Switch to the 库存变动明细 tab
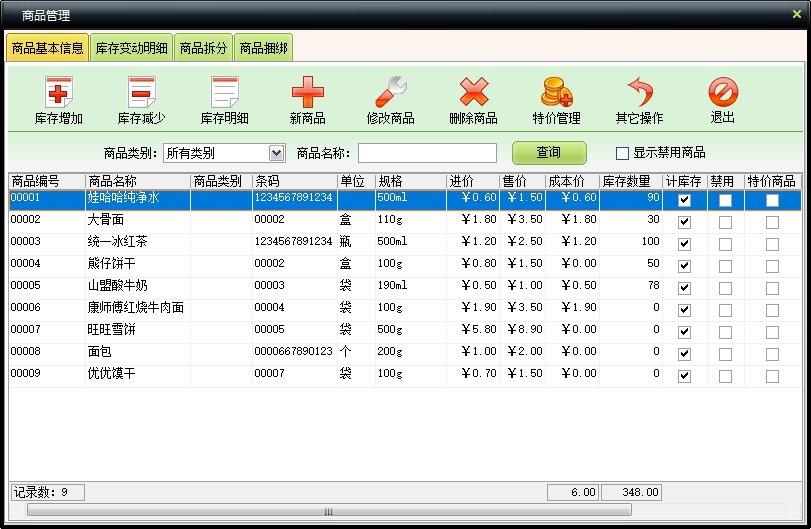The image size is (811, 529). 131,48
